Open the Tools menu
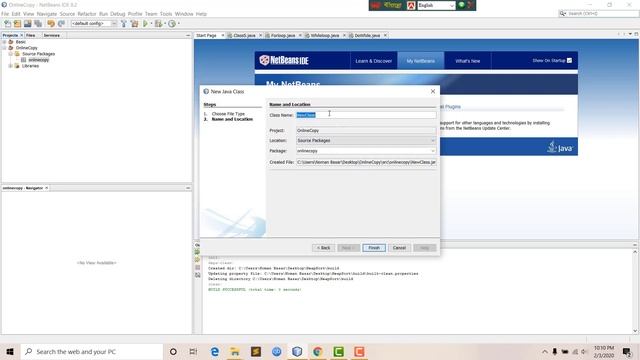Image resolution: width=640 pixels, height=360 pixels. tap(166, 14)
